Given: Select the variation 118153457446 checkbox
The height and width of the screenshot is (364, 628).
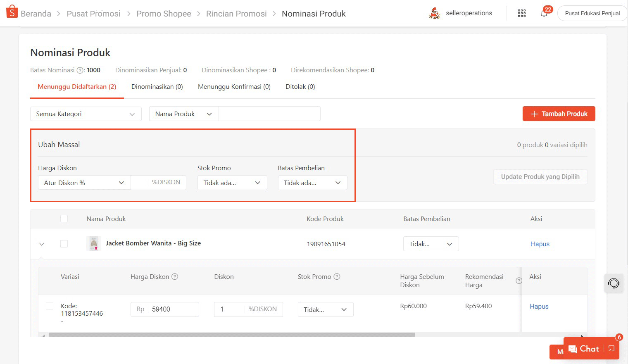Looking at the screenshot, I should pyautogui.click(x=50, y=306).
